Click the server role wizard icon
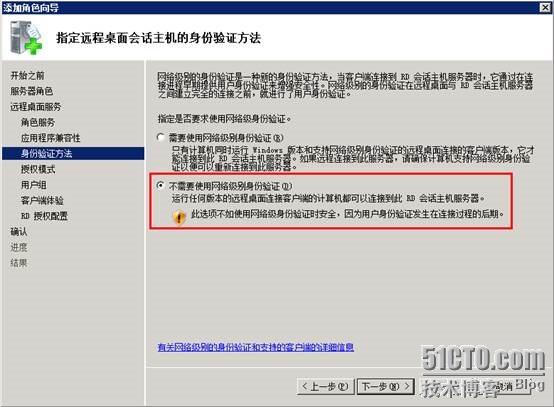Screen dimensions: 554x407 pyautogui.click(x=26, y=38)
